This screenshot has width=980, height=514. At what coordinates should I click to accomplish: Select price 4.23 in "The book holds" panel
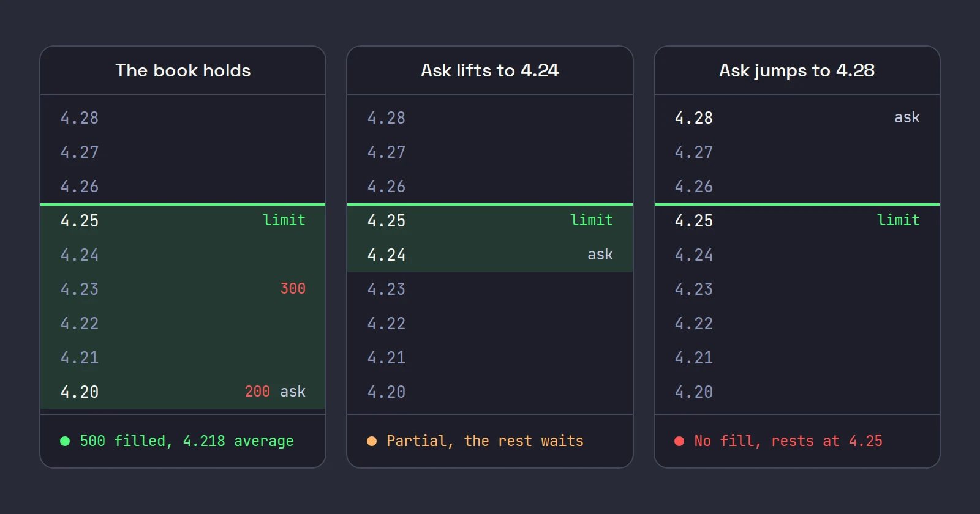pyautogui.click(x=80, y=289)
